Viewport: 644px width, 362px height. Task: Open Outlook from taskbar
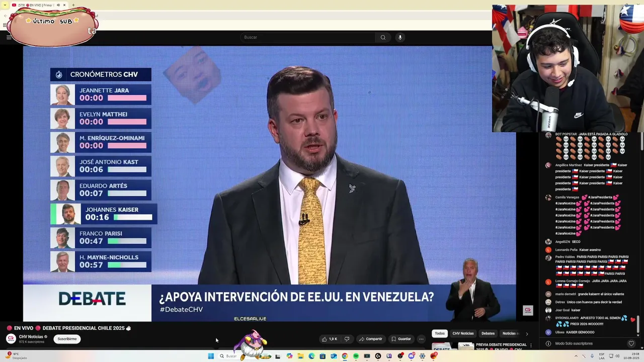[334, 356]
